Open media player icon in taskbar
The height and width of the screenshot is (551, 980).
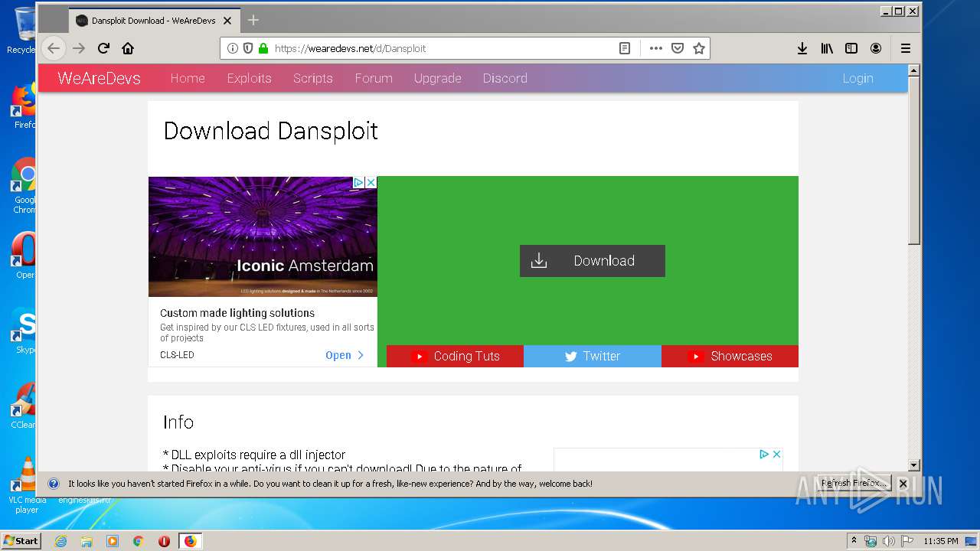click(x=113, y=541)
